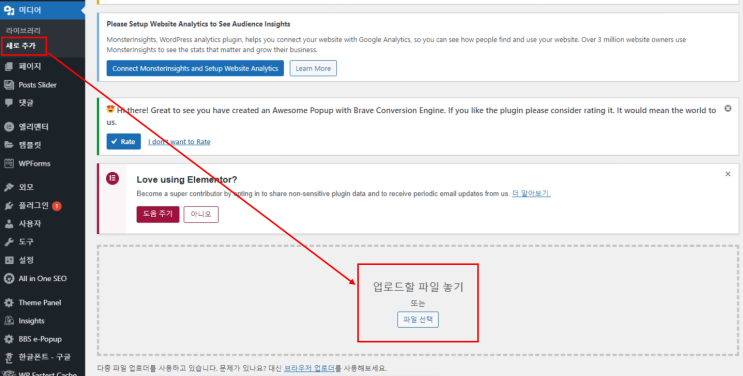Image resolution: width=743 pixels, height=376 pixels.
Task: Select 새로 추가 under Media
Action: pyautogui.click(x=20, y=46)
